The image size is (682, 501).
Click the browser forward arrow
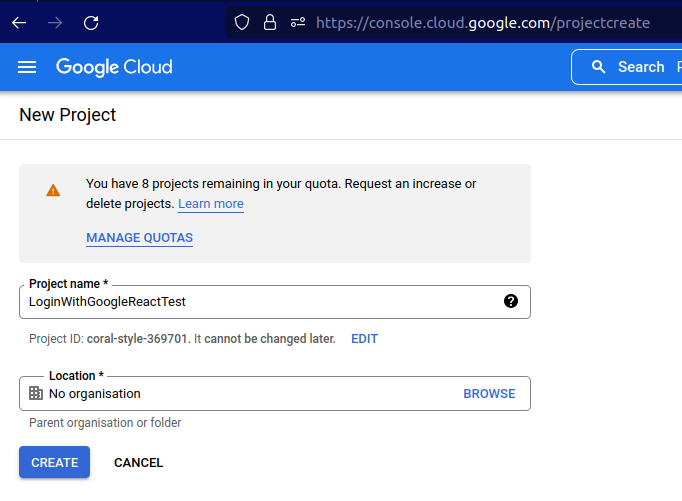click(x=55, y=22)
